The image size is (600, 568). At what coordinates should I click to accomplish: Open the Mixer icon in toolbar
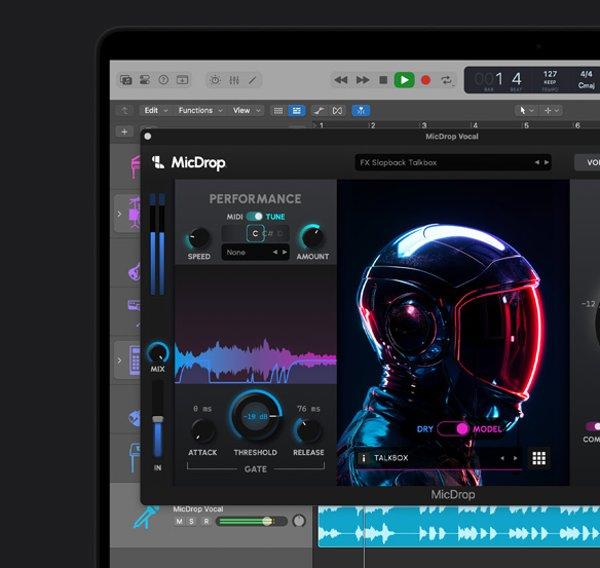[234, 80]
